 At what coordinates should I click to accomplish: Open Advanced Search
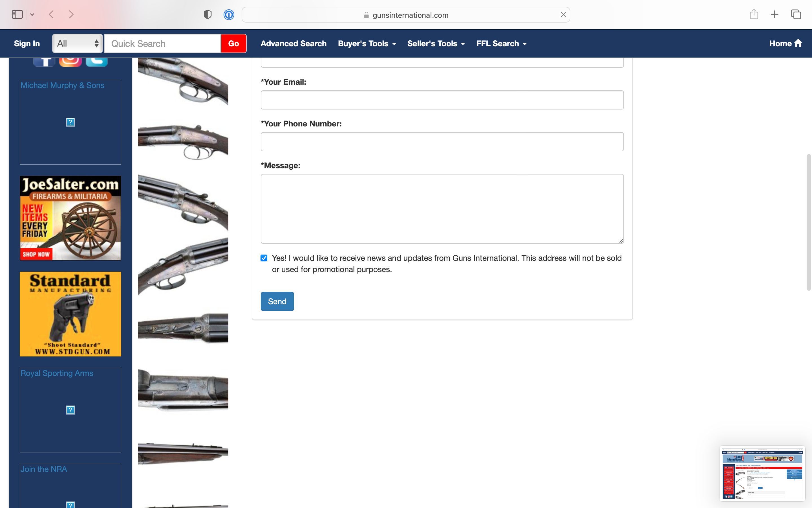293,43
